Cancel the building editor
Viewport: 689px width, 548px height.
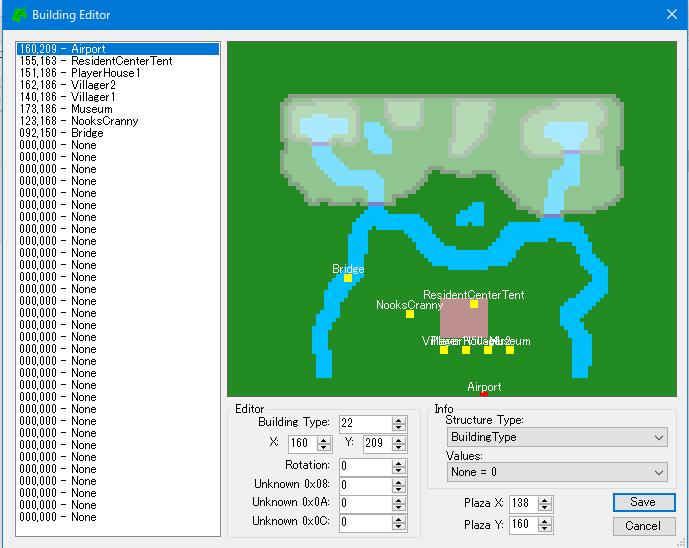644,526
